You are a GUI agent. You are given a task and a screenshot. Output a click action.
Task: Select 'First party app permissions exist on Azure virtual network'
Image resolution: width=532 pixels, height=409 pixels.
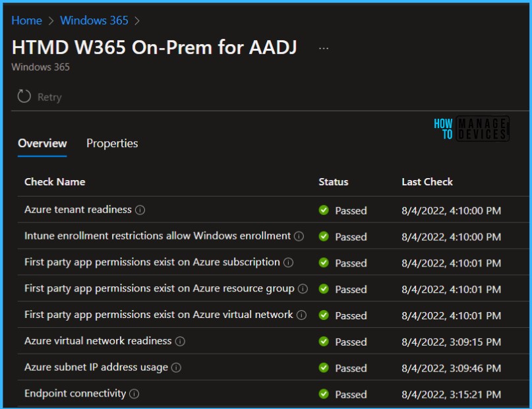coord(158,315)
